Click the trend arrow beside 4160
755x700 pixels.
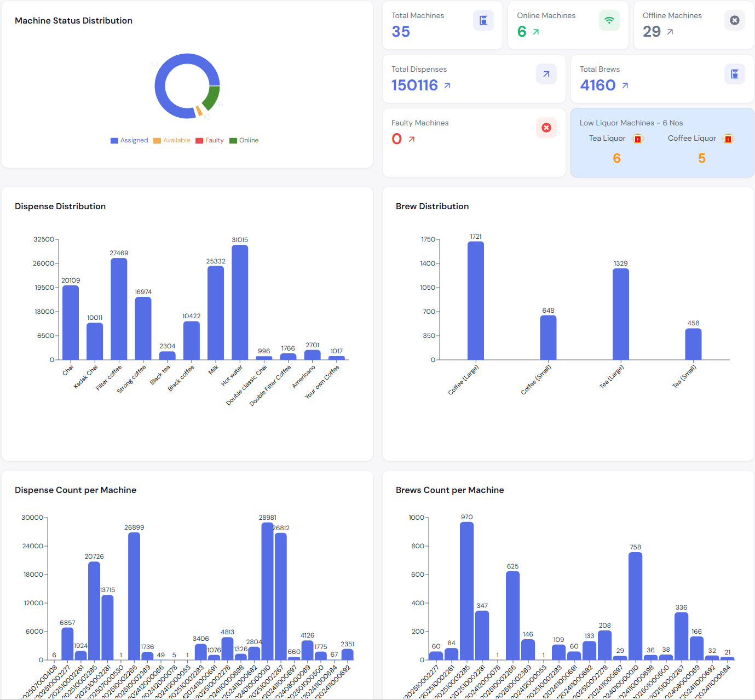(625, 85)
